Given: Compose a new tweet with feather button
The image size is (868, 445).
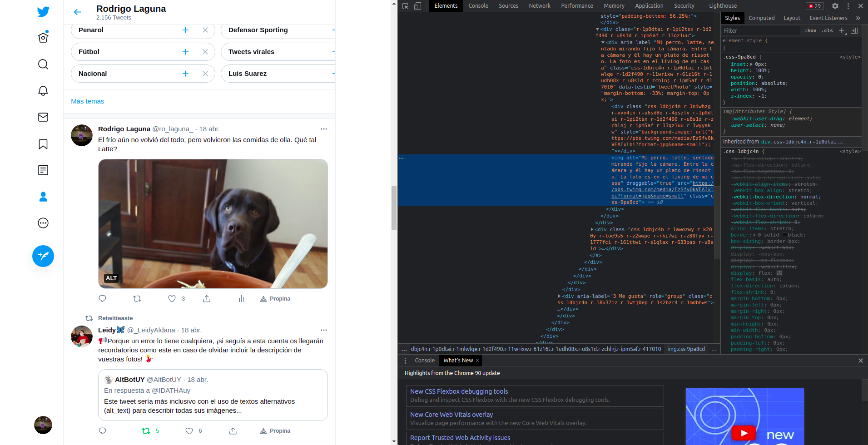Looking at the screenshot, I should point(43,256).
